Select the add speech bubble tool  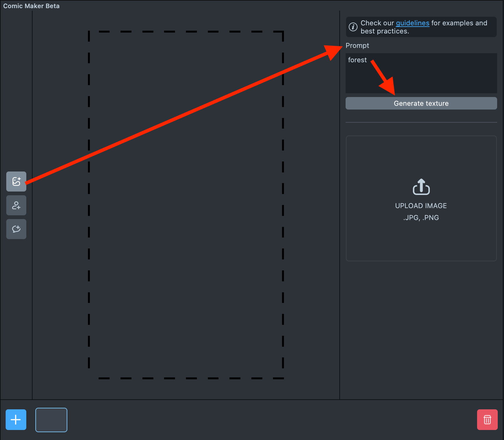coord(16,229)
